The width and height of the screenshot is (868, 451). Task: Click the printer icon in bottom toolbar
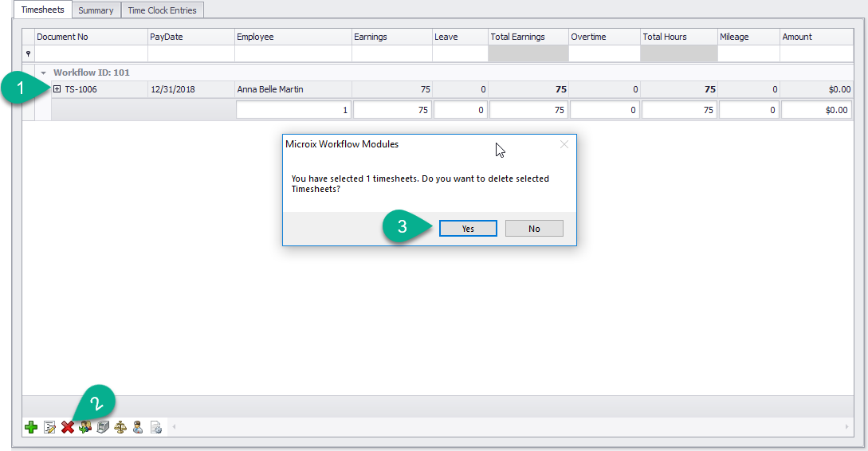click(x=103, y=428)
